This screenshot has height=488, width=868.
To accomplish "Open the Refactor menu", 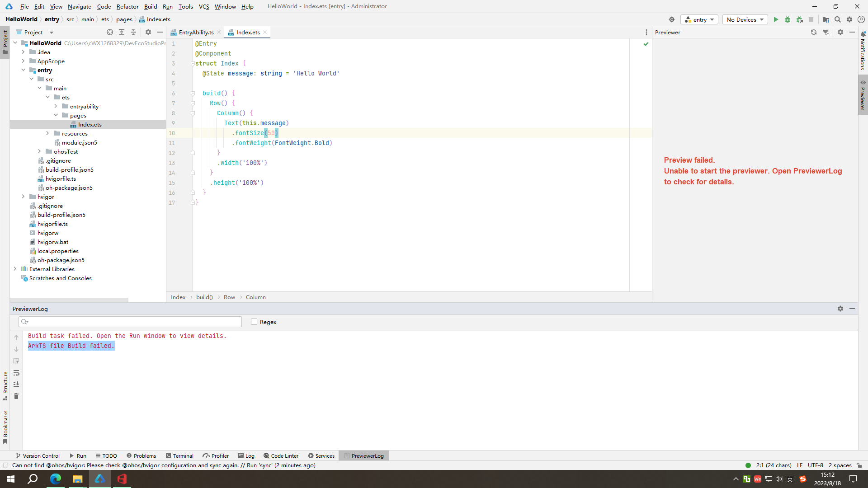I will tap(127, 6).
